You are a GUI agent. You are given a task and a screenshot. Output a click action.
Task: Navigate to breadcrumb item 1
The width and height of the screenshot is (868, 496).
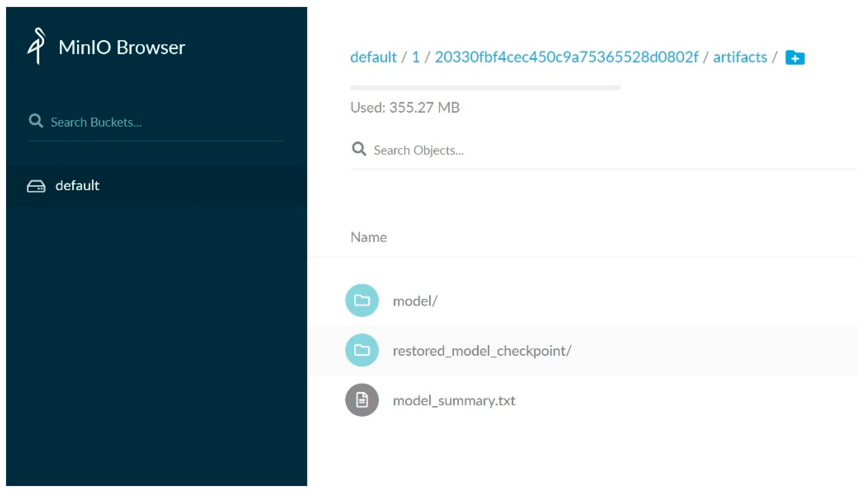point(416,57)
